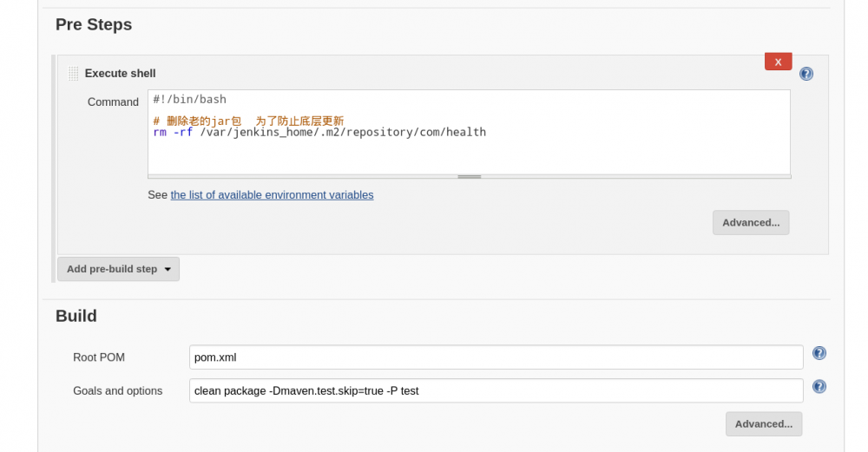The height and width of the screenshot is (452, 868).
Task: Delete the Execute shell step with red X
Action: point(778,62)
